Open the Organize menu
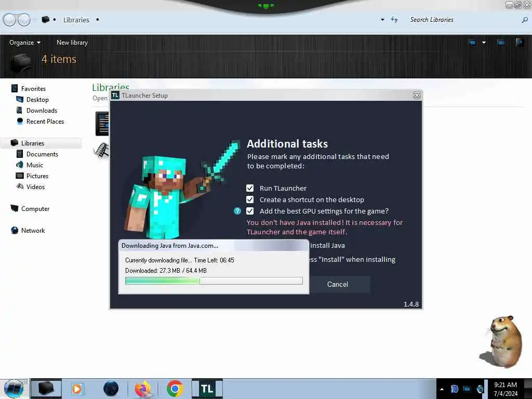The width and height of the screenshot is (532, 399). (25, 43)
